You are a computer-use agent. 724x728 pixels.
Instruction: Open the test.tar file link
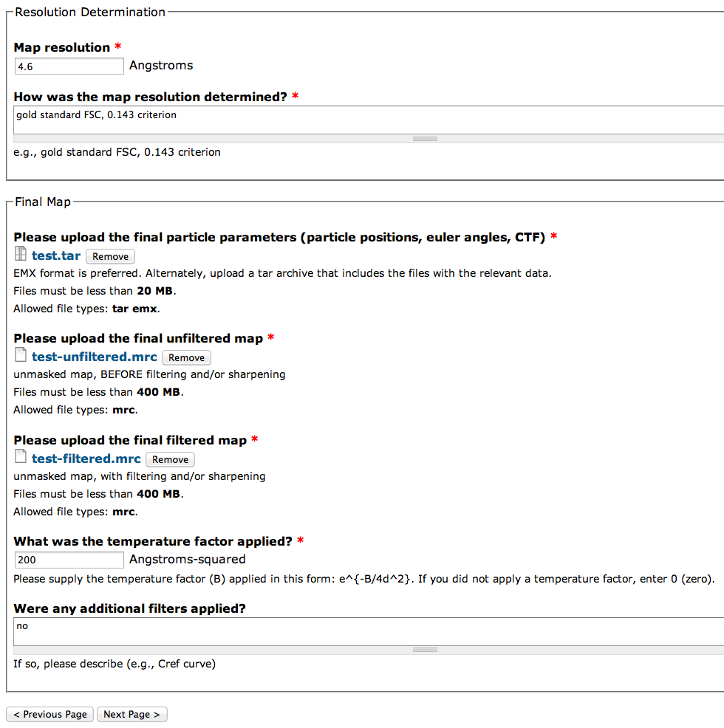[x=56, y=255]
